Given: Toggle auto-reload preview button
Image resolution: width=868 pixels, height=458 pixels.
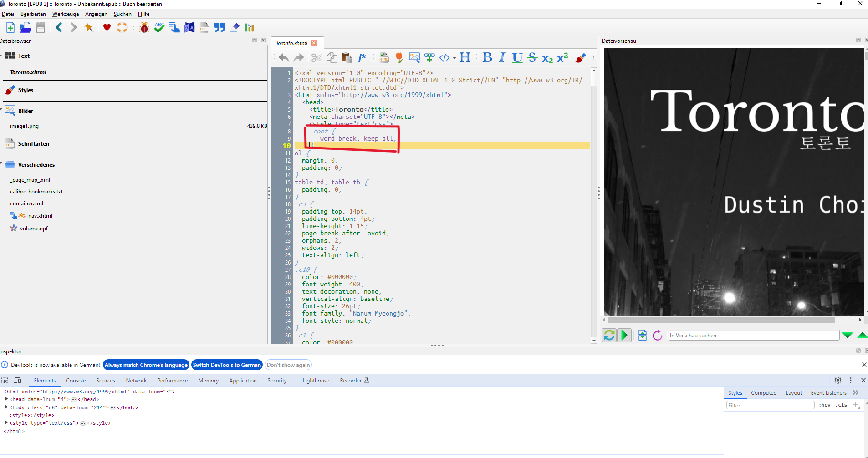Looking at the screenshot, I should (609, 336).
